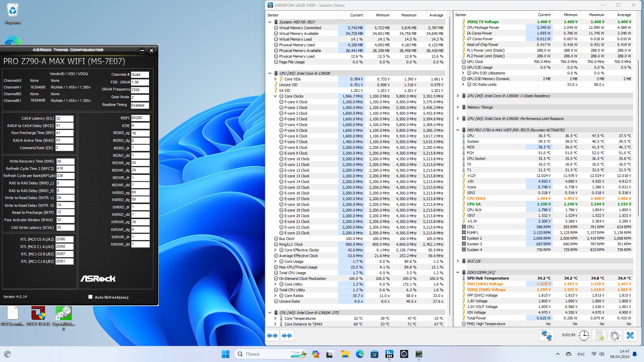644x362 pixels.
Task: Click the tREFI value field
Action: 140,118
